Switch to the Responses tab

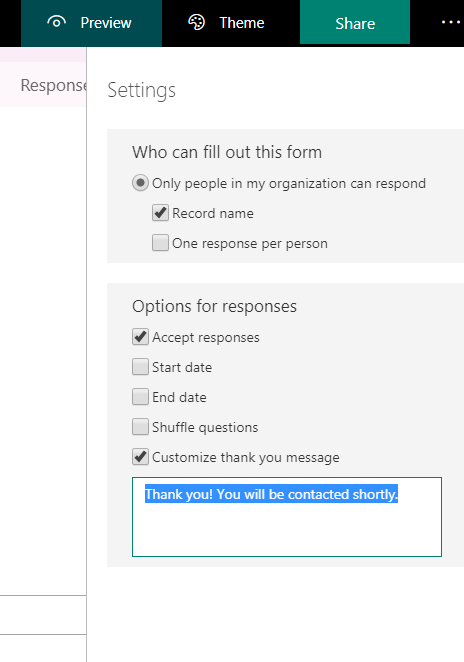coord(53,85)
